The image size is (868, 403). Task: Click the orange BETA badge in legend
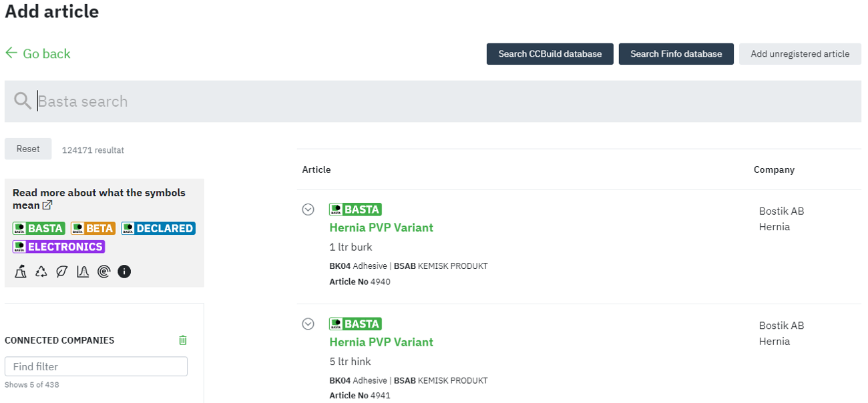click(93, 228)
